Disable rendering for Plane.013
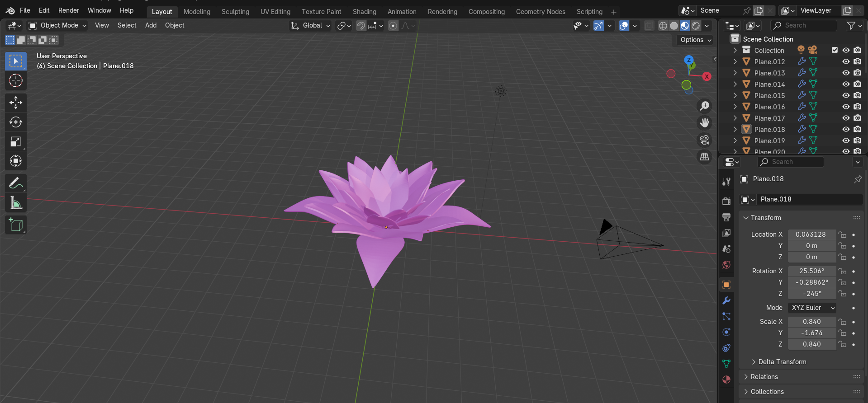Viewport: 868px width, 403px height. [857, 73]
